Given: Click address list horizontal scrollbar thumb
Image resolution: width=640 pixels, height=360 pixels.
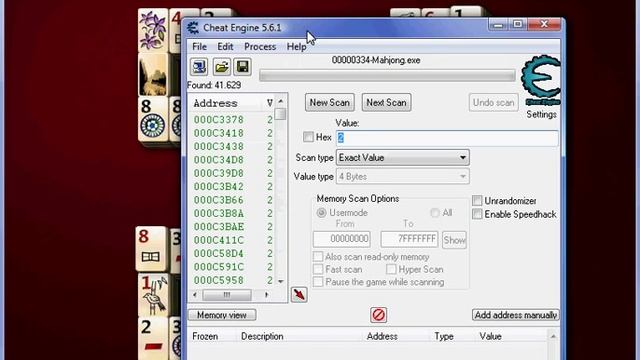Looking at the screenshot, I should point(227,295).
